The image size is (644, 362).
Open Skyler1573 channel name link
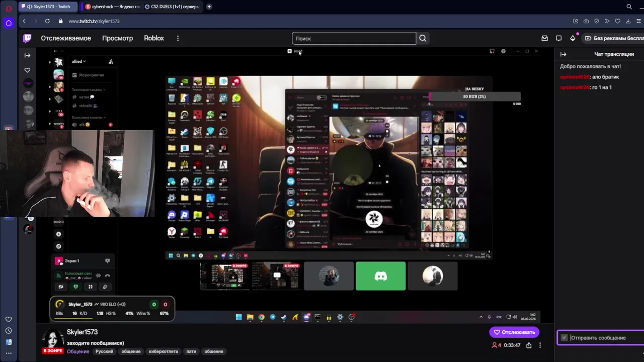[82, 332]
